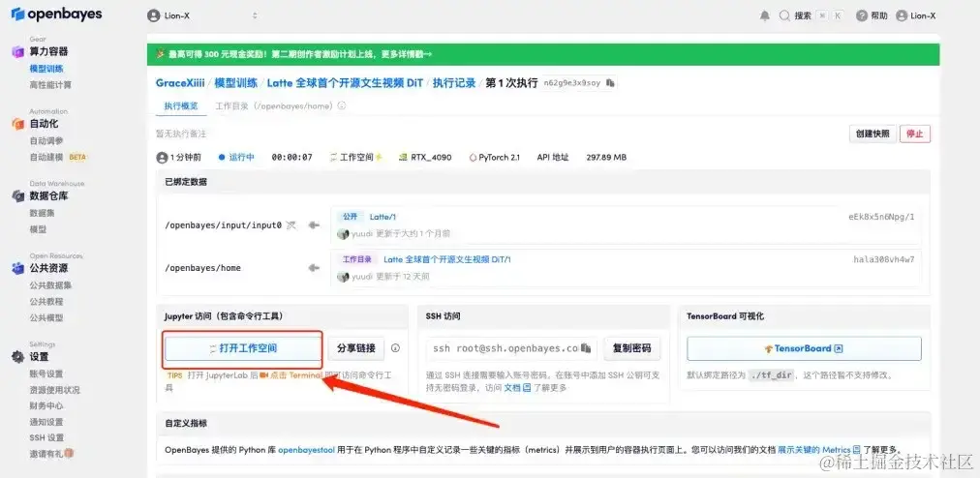The height and width of the screenshot is (478, 980).
Task: Click the info icon beside 工作目录 tab
Action: (x=341, y=106)
